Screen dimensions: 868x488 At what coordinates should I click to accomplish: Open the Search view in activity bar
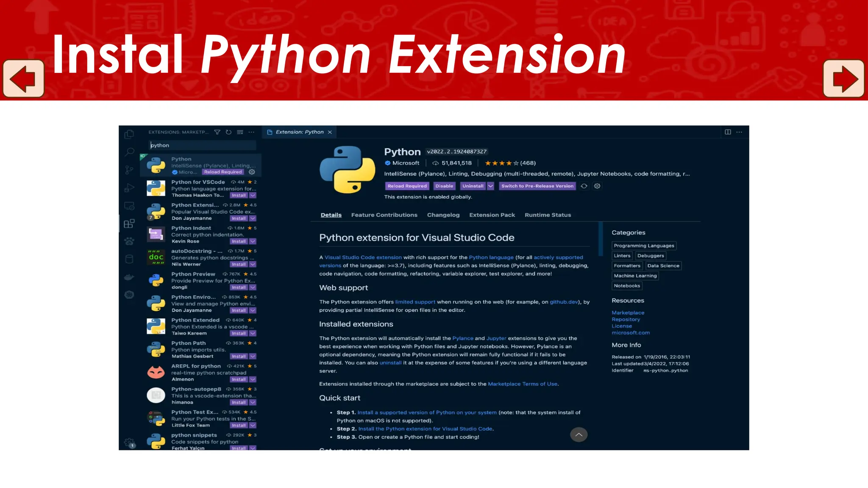[129, 152]
